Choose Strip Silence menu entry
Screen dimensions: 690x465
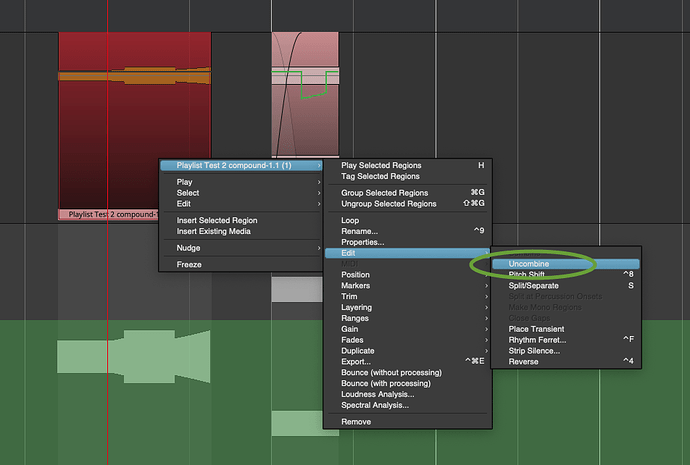[x=534, y=351]
